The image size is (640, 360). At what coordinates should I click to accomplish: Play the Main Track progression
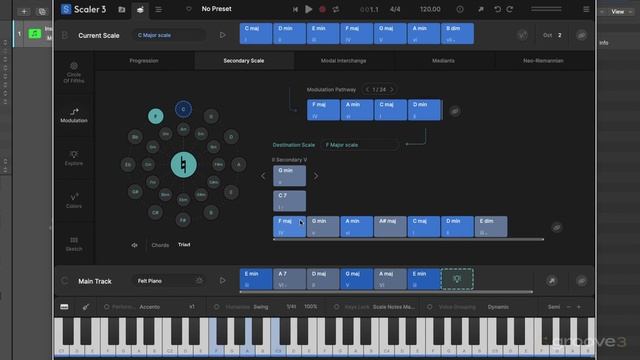pos(222,281)
